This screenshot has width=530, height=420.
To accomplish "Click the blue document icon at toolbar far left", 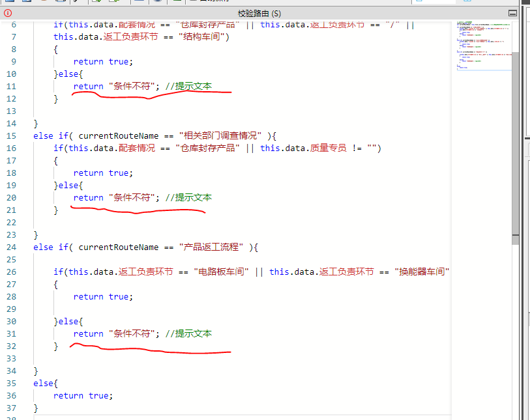I will click(x=9, y=2).
